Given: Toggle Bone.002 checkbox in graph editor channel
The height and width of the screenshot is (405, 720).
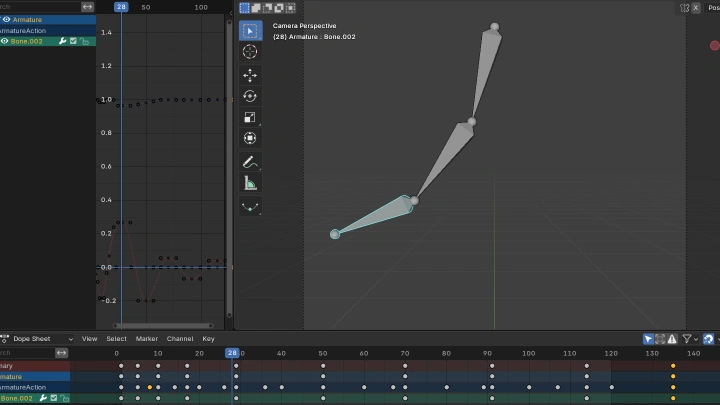Looking at the screenshot, I should [x=73, y=41].
